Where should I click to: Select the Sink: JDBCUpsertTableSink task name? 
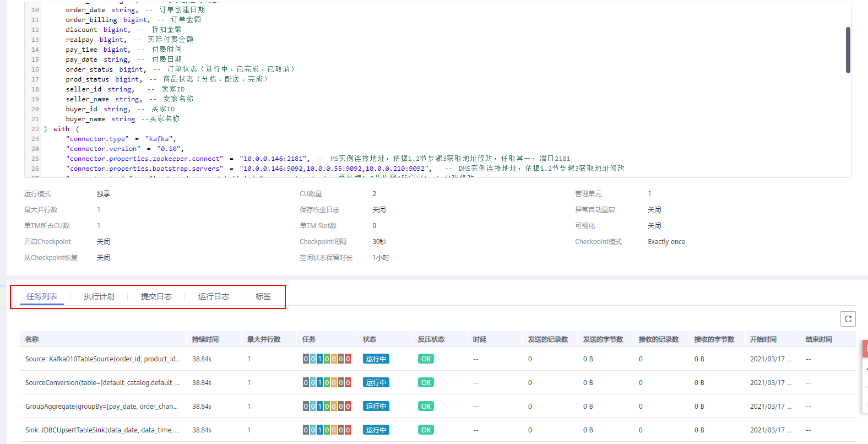(102, 430)
